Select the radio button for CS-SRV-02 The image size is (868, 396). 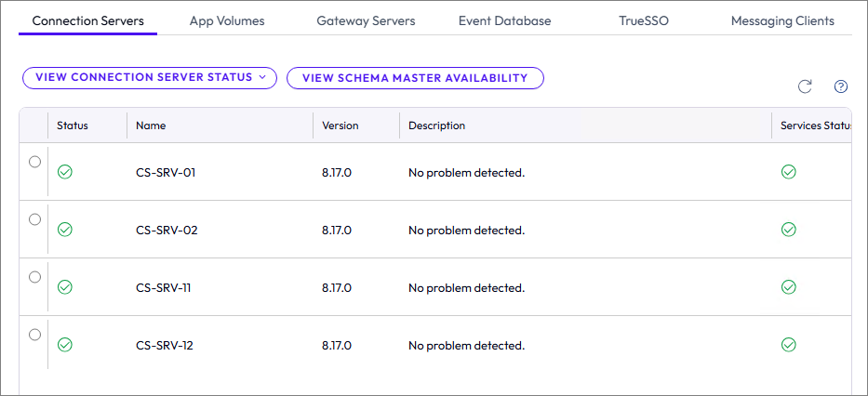point(35,219)
